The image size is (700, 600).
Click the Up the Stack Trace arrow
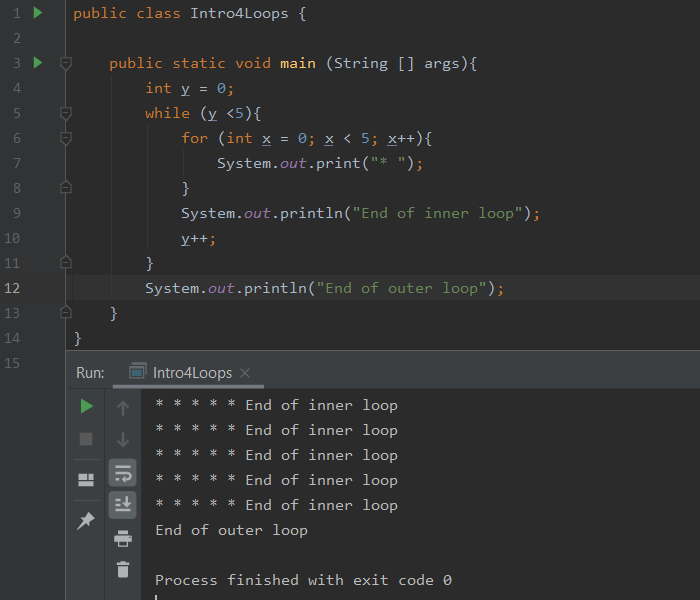123,407
